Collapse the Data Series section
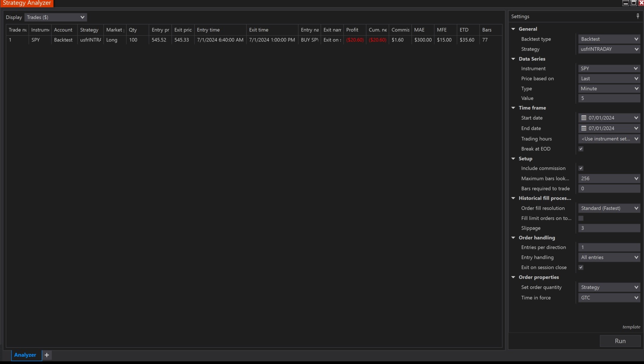This screenshot has height=364, width=644. click(x=513, y=59)
